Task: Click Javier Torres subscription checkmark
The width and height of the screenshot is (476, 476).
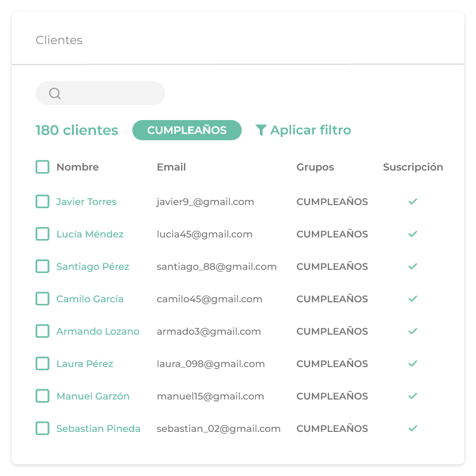Action: point(413,202)
